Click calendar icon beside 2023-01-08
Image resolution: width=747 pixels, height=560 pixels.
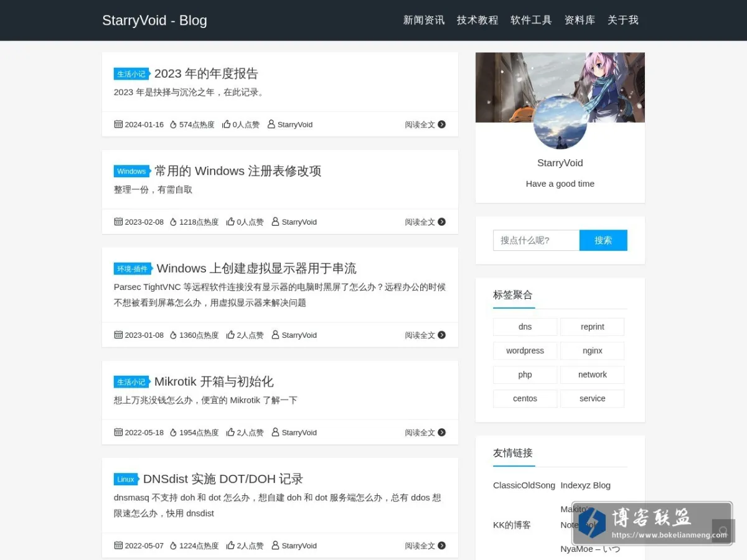tap(118, 335)
